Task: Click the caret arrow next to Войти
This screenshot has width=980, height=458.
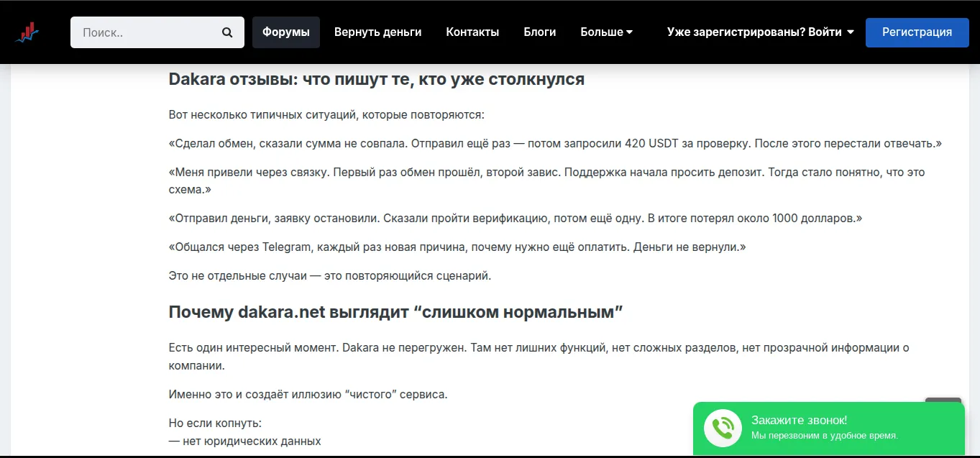Action: (x=851, y=32)
